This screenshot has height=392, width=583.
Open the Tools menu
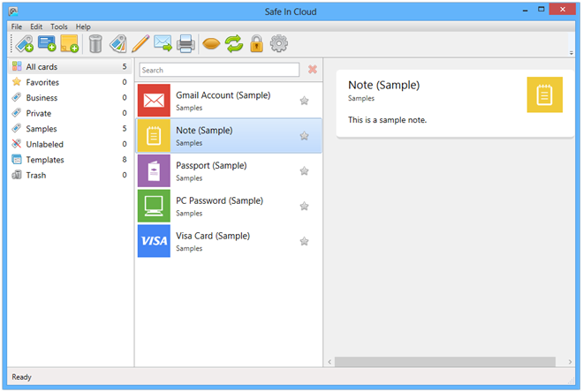click(59, 26)
